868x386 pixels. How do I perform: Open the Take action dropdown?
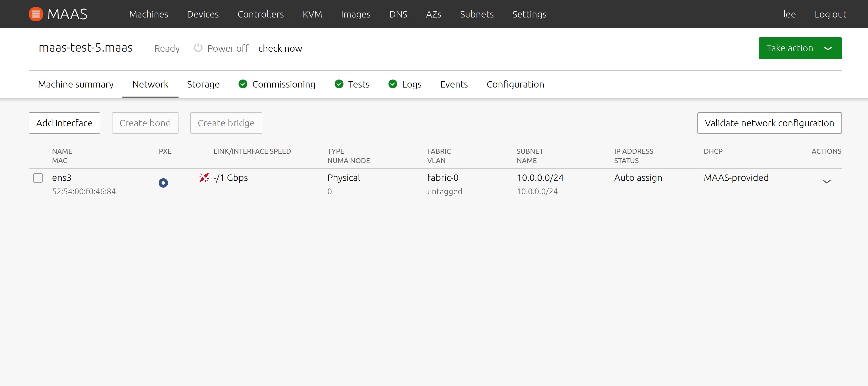click(x=800, y=48)
